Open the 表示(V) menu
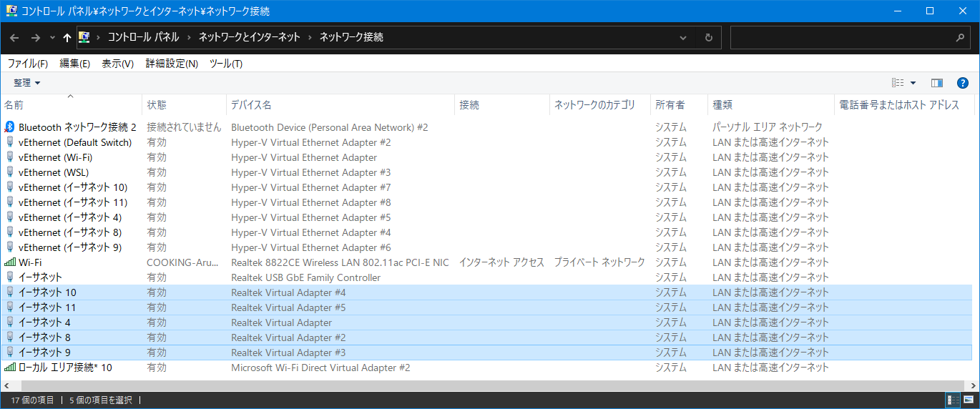The width and height of the screenshot is (980, 409). click(x=117, y=64)
